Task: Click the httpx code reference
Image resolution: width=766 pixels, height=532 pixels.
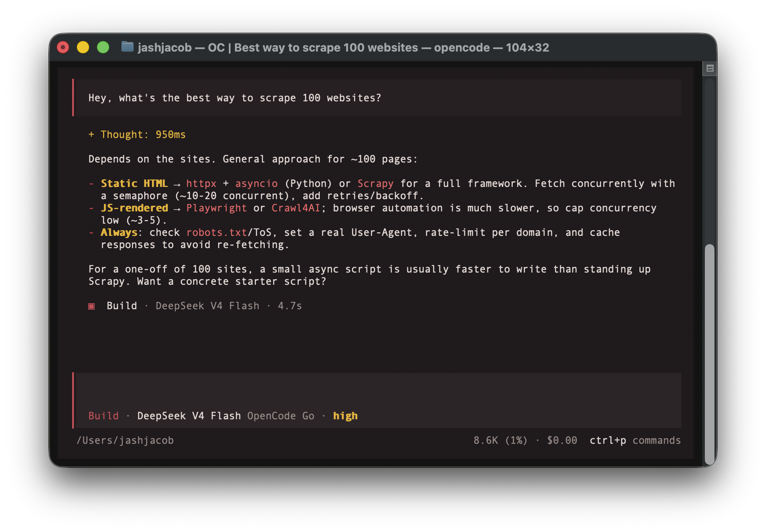Action: pyautogui.click(x=201, y=183)
